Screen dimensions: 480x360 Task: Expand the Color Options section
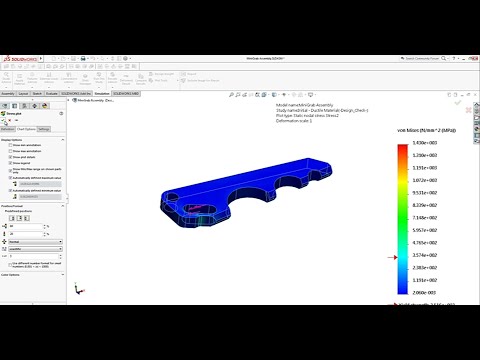(62, 275)
